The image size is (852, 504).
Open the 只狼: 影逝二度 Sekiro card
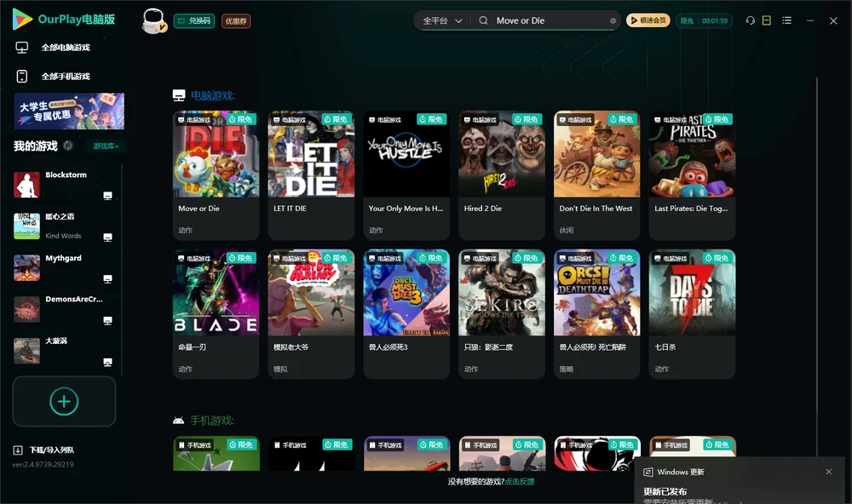tap(502, 314)
